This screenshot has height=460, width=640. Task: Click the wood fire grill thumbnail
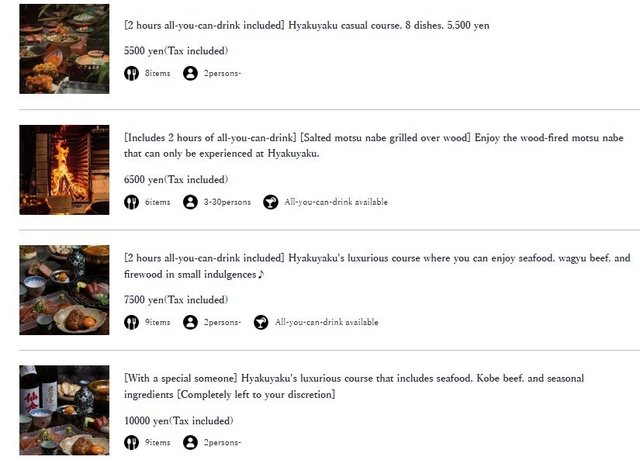pyautogui.click(x=64, y=169)
